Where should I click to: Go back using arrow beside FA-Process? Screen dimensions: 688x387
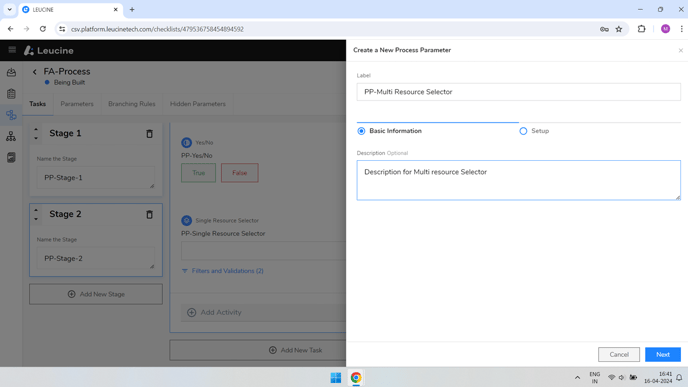click(x=35, y=72)
